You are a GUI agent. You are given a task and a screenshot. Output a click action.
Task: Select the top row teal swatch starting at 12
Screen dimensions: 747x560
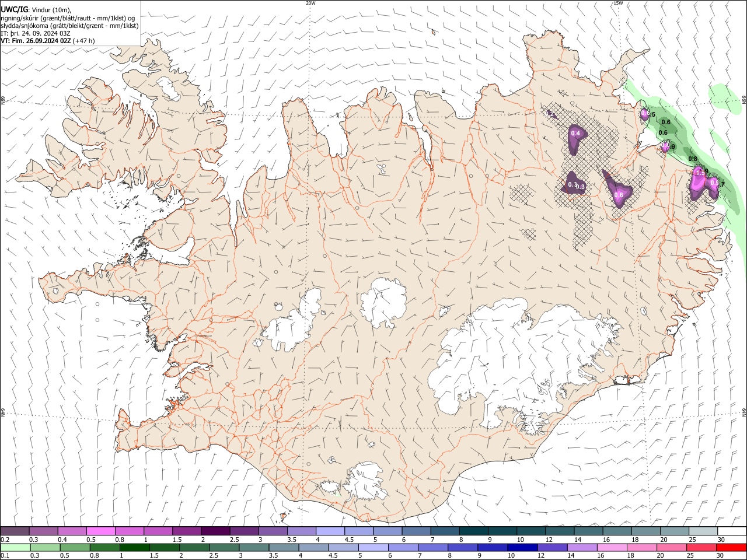point(560,531)
